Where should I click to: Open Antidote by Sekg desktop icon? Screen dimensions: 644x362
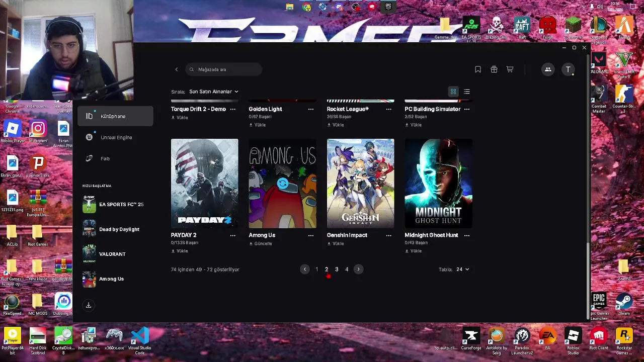pyautogui.click(x=497, y=340)
